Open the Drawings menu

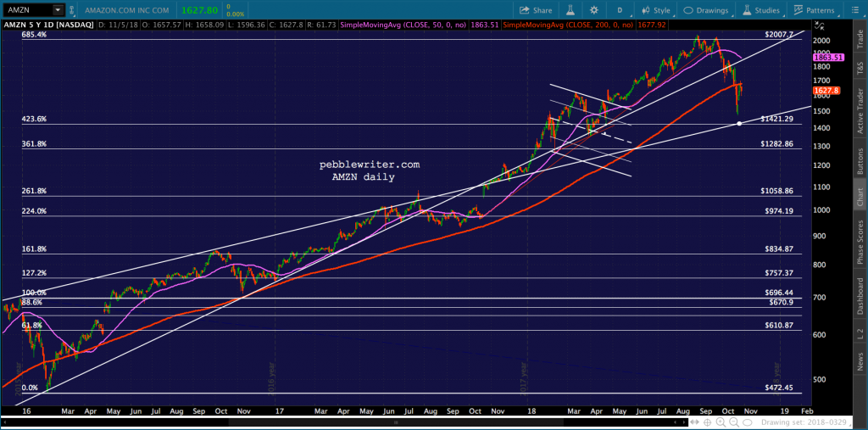pos(708,10)
